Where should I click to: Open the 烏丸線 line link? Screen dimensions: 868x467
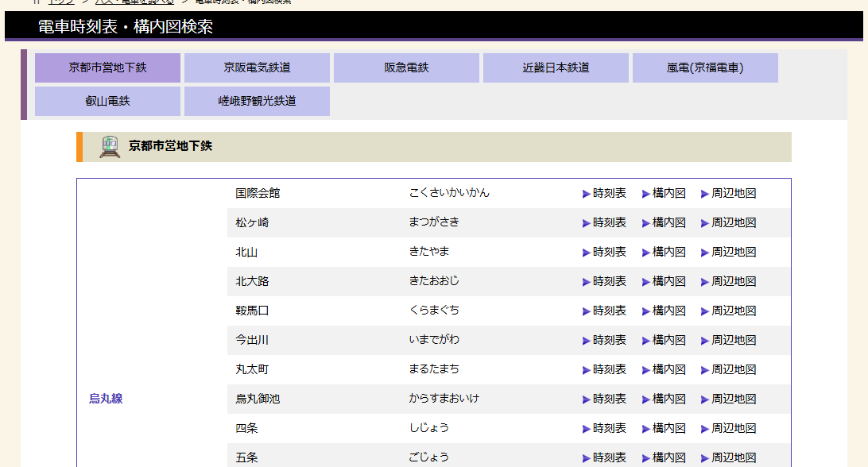pos(106,399)
